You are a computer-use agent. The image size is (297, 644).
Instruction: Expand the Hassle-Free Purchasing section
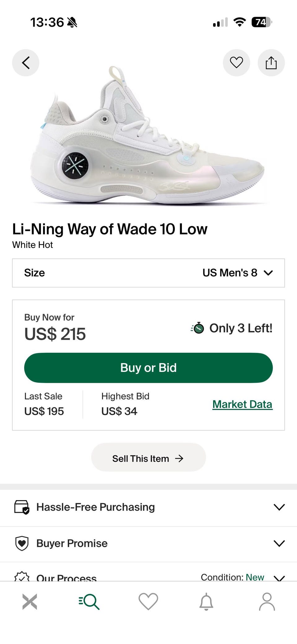[x=279, y=507]
